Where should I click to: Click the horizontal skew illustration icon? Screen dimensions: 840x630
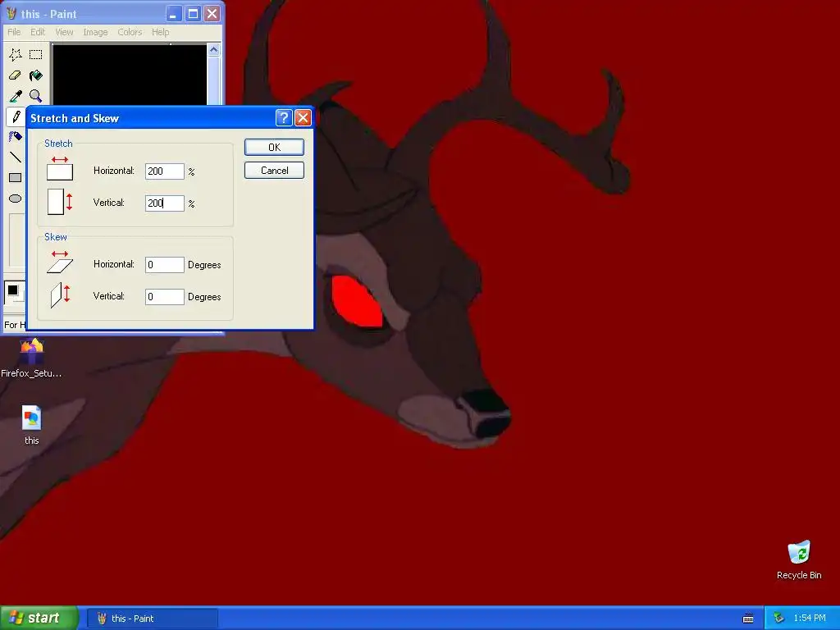(x=59, y=262)
